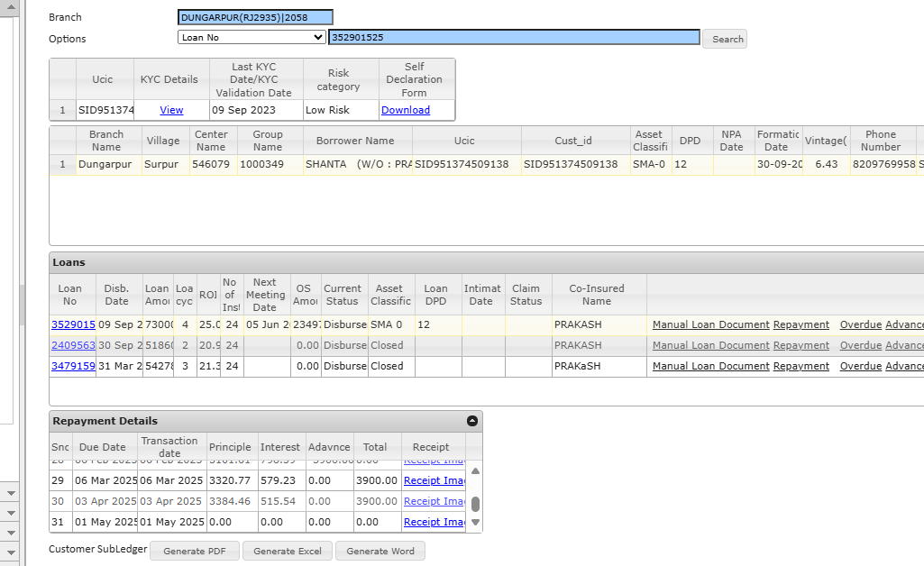Expand the topmost left sidebar dropdown arrow

pyautogui.click(x=12, y=493)
